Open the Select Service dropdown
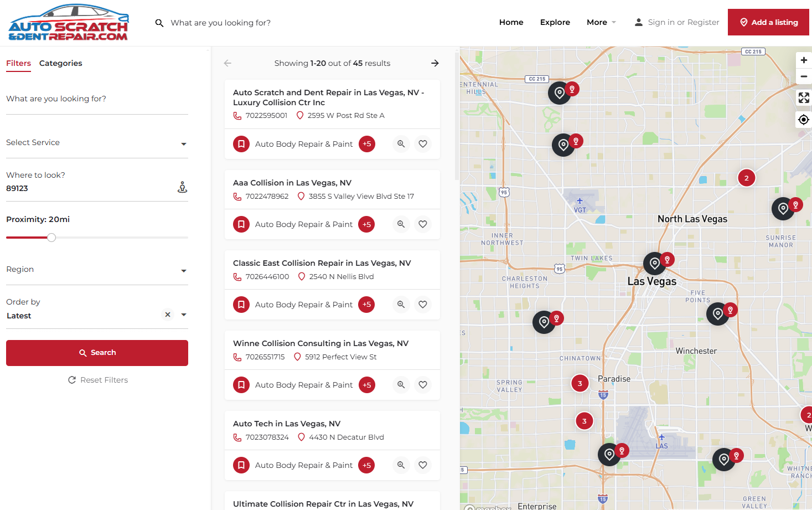This screenshot has width=812, height=510. click(x=97, y=143)
